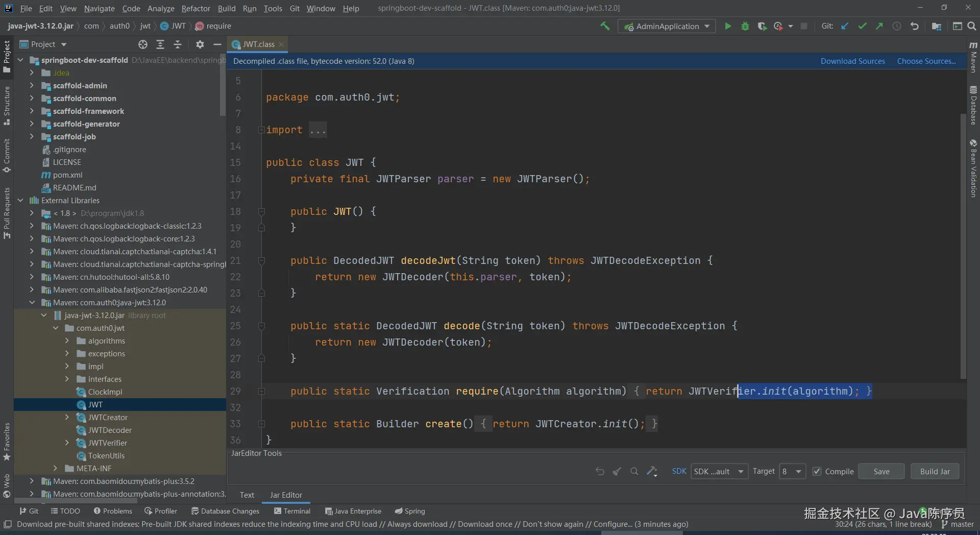The width and height of the screenshot is (980, 535).
Task: Open the AdminApplication run configuration dropdown
Action: 667,26
